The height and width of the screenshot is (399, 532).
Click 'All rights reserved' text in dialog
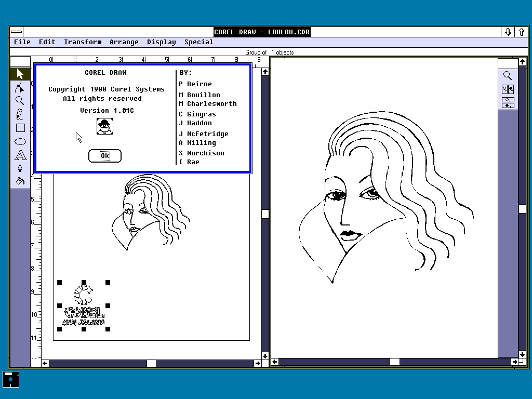pos(102,99)
